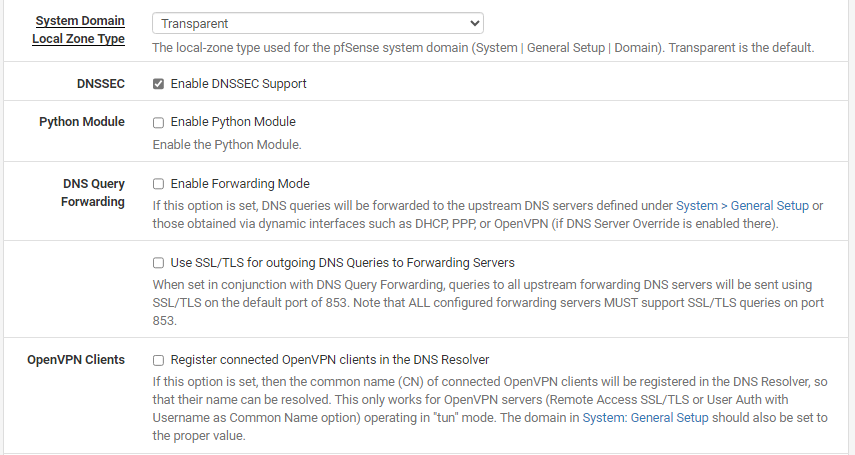Click the 'Register connected OpenVPN clients in the DNS Resolver' text
Screen dimensions: 855x455
tap(330, 359)
